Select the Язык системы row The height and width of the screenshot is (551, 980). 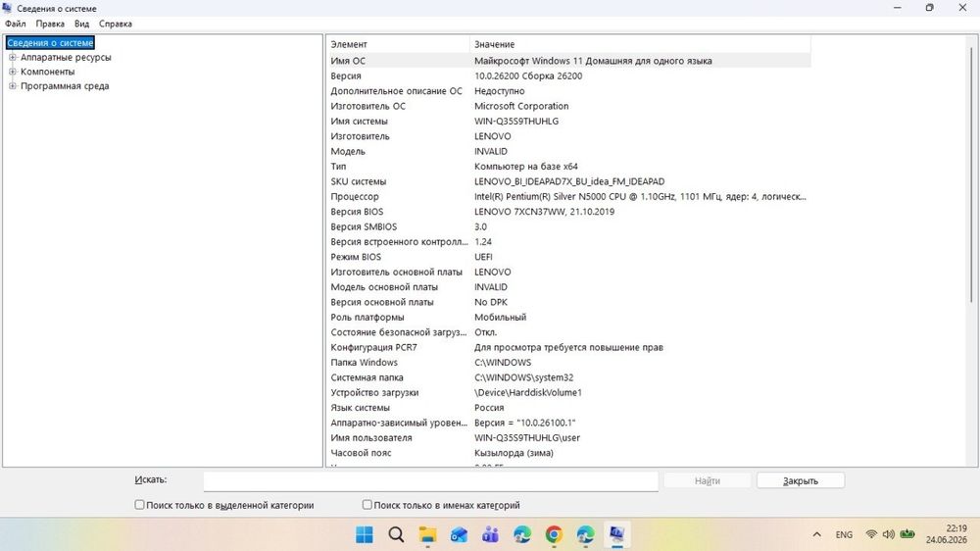(x=568, y=408)
